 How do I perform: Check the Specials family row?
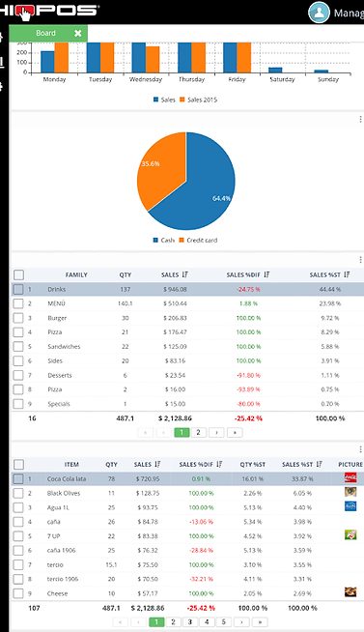tap(18, 404)
